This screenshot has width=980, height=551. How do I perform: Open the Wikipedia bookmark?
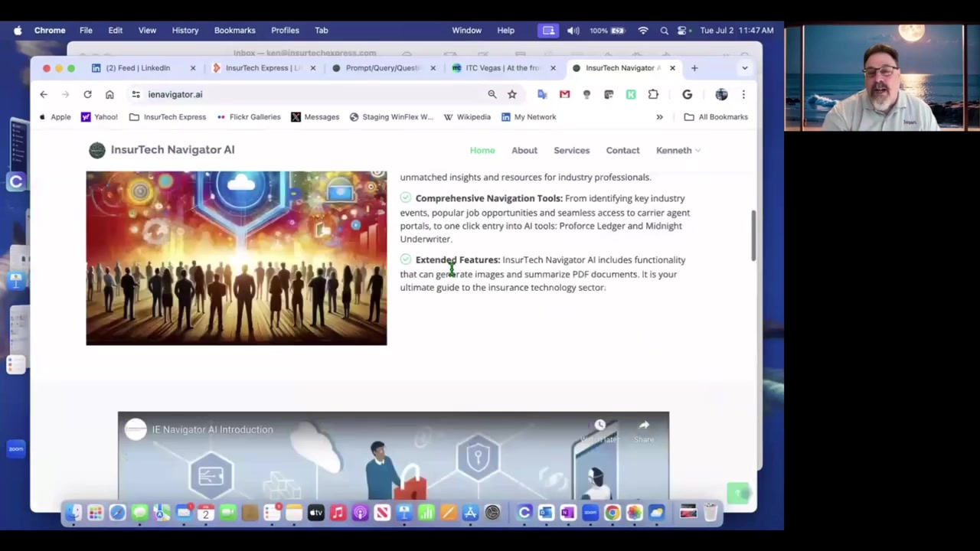point(467,117)
